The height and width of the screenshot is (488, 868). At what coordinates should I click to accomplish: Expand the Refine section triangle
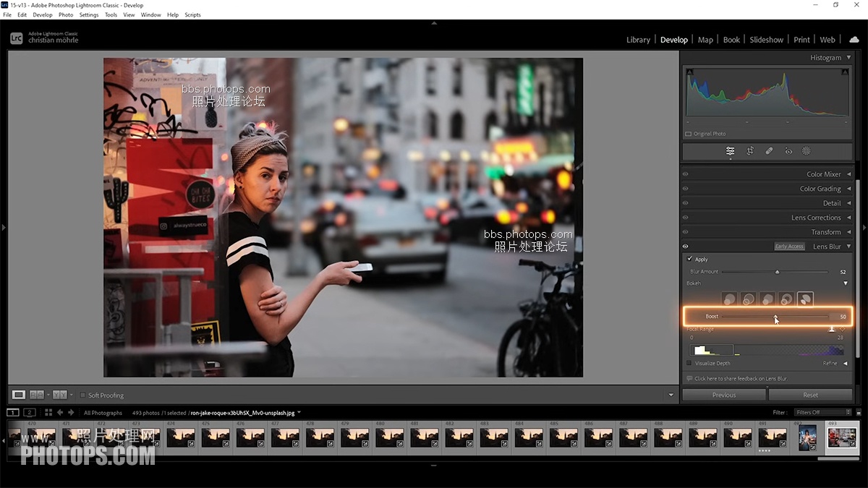[846, 363]
